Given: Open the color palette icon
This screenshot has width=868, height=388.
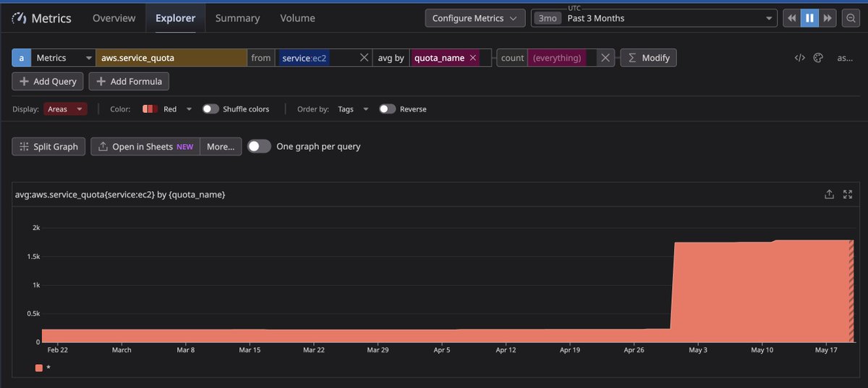Looking at the screenshot, I should pyautogui.click(x=818, y=58).
